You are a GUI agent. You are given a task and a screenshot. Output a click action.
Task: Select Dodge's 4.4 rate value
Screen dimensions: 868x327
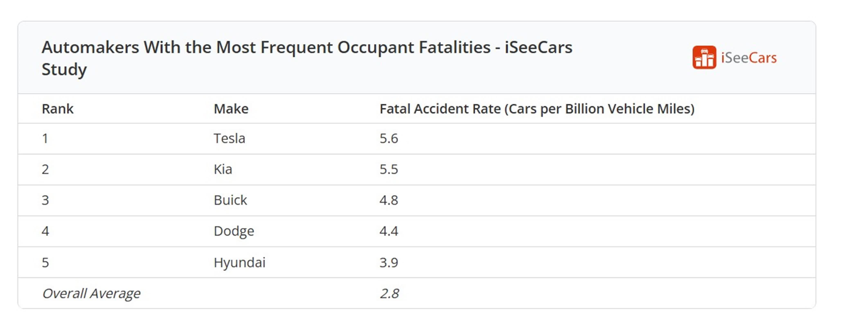(x=389, y=231)
